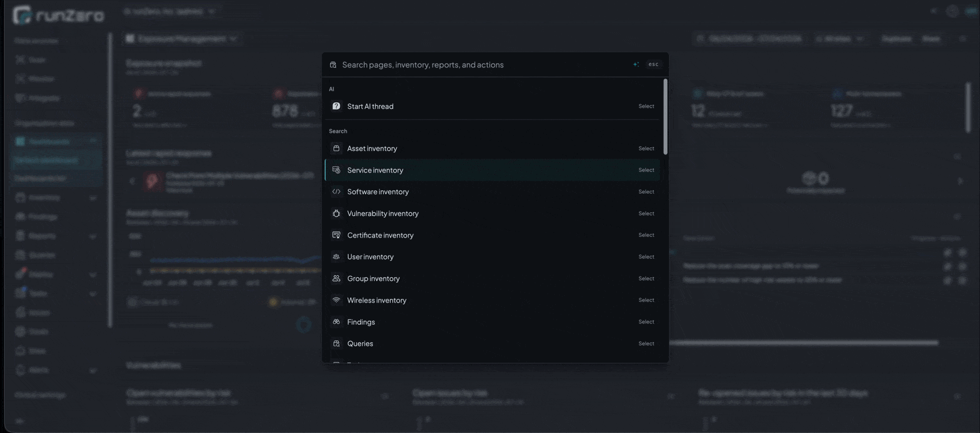Click the Software inventory code icon
Image resolution: width=980 pixels, height=433 pixels.
click(x=336, y=192)
